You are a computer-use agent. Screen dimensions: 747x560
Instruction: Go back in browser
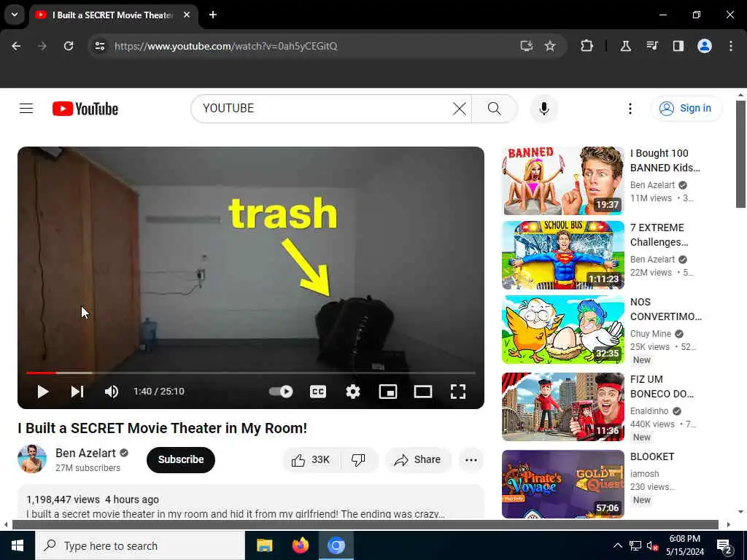pyautogui.click(x=16, y=46)
